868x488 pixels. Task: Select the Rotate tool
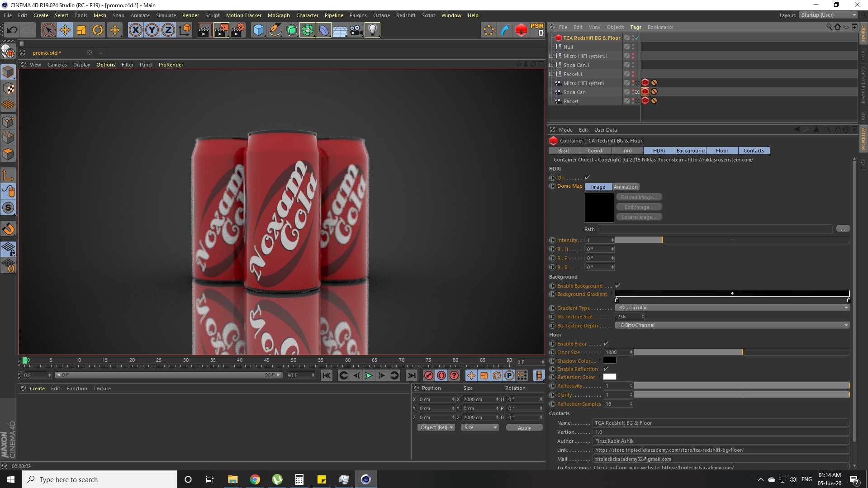(98, 30)
